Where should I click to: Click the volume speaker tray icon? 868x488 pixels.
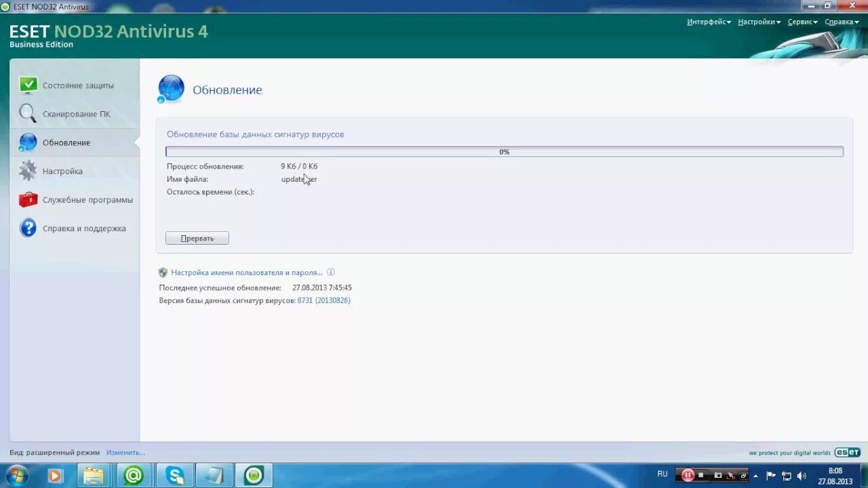click(x=802, y=476)
